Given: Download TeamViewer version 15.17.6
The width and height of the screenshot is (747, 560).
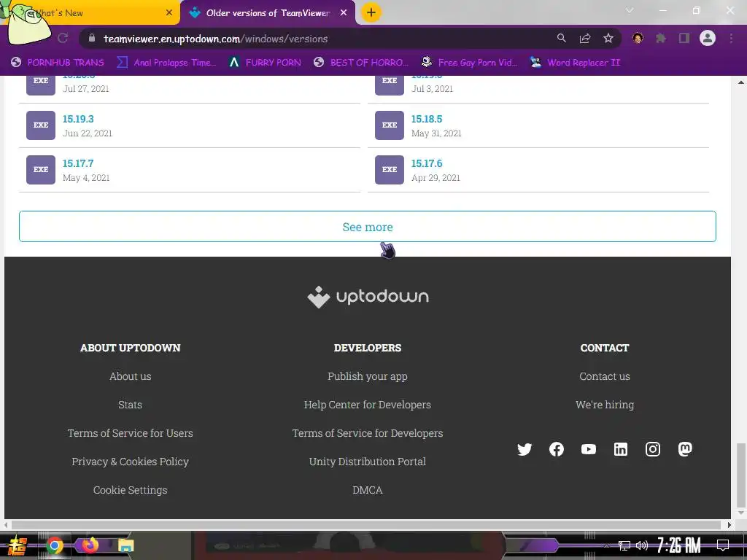Looking at the screenshot, I should coord(427,163).
